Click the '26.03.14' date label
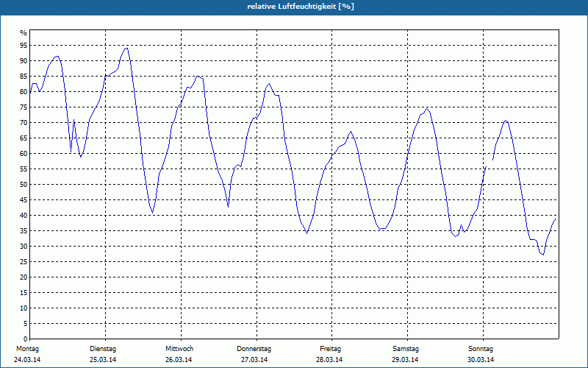Viewport: 588px width, 368px height. coord(179,360)
